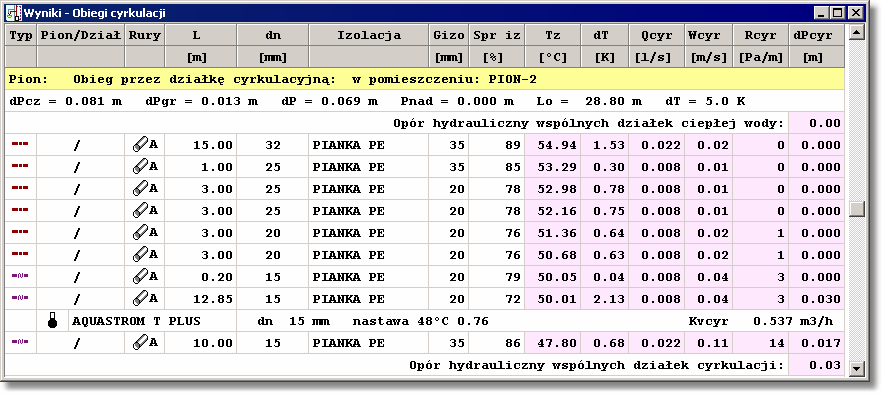
Task: Select the yellow Pion PION-2 header row
Action: click(425, 79)
